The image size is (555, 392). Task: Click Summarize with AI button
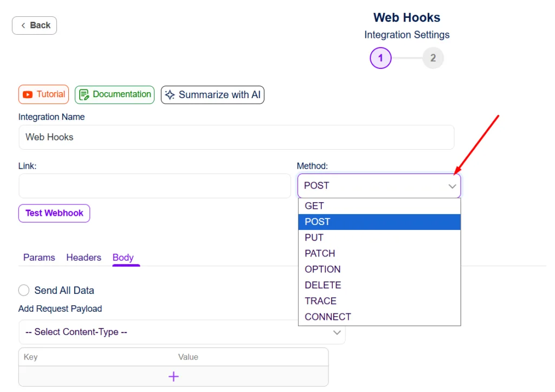pos(212,95)
